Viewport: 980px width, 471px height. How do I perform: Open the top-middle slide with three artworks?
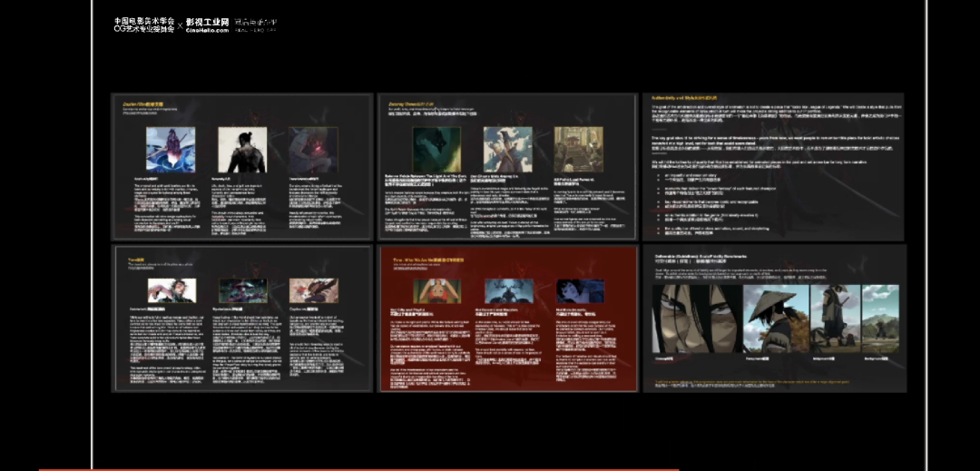coord(507,166)
